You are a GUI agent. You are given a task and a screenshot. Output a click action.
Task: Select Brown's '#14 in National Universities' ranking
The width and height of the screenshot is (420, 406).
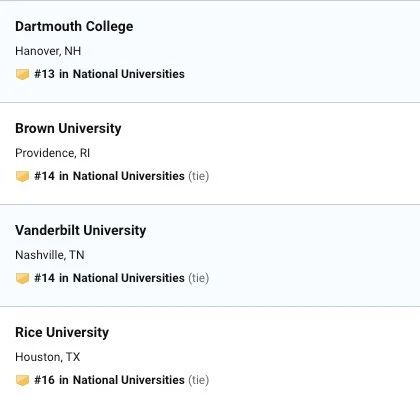109,176
